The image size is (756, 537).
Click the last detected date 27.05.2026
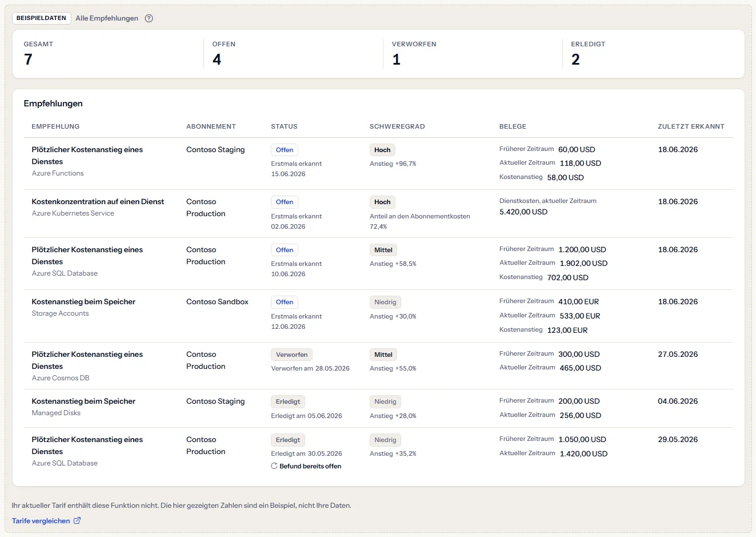(678, 355)
